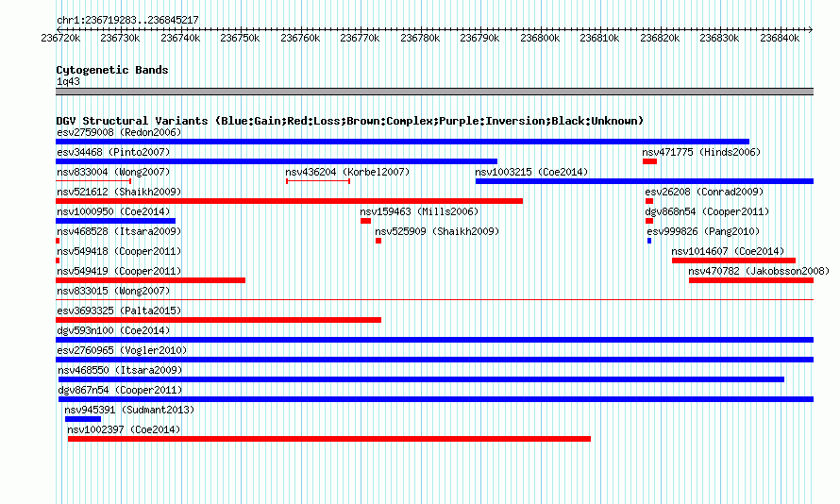Screen dimensions: 840x504
Task: Open variant label nsv833004 (Wong2007)
Action: pos(113,172)
